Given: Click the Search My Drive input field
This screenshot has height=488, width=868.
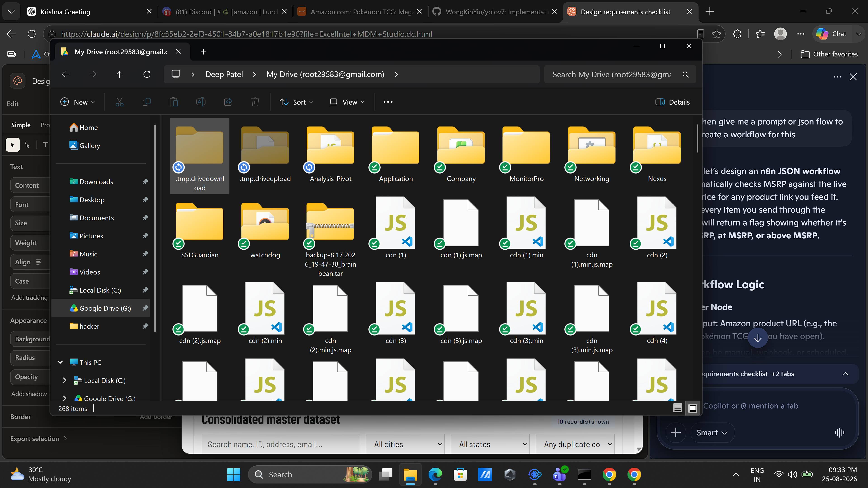Looking at the screenshot, I should pyautogui.click(x=612, y=74).
